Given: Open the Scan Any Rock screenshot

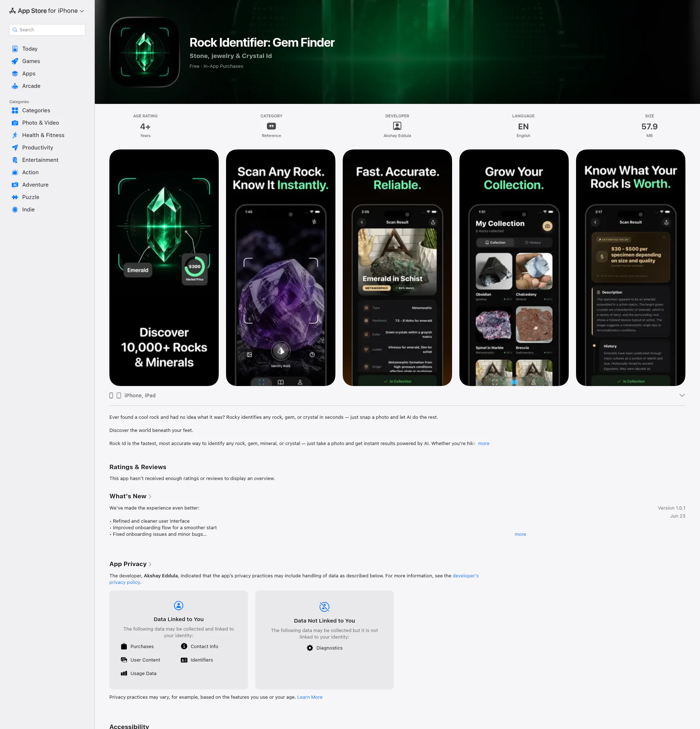Looking at the screenshot, I should tap(281, 268).
